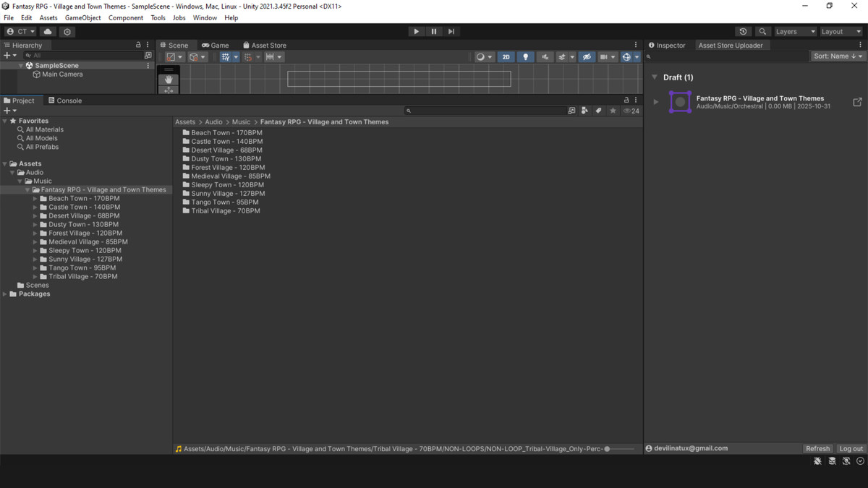Click the Refresh button in the uploader panel
868x488 pixels.
pyautogui.click(x=817, y=448)
